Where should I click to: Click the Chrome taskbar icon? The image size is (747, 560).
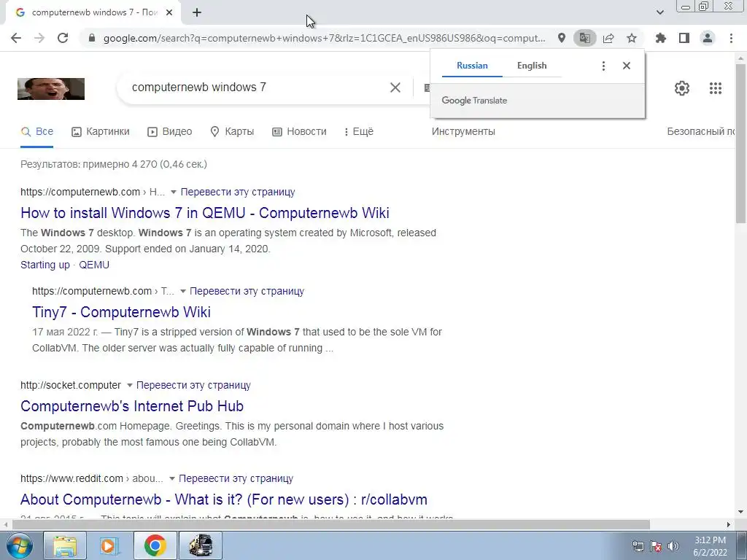click(155, 545)
